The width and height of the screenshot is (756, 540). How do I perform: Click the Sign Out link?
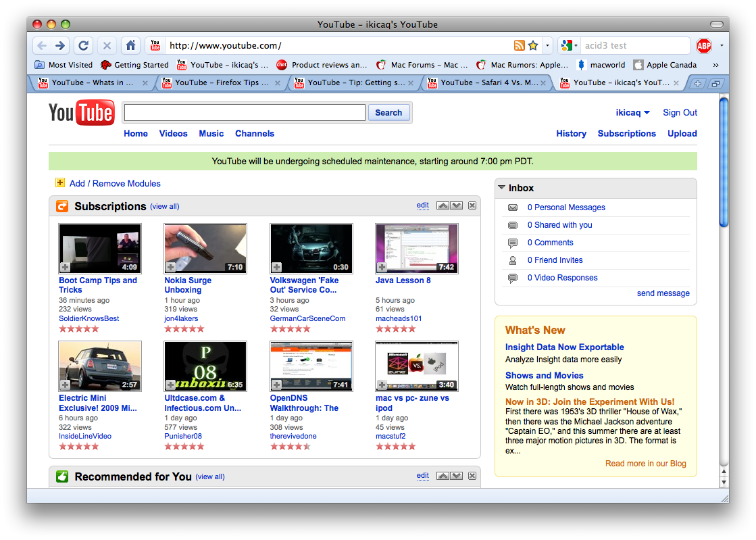680,112
